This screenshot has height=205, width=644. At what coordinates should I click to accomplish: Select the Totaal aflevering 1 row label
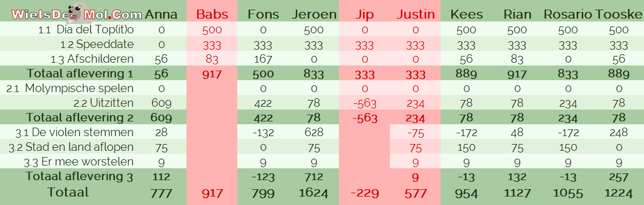click(80, 73)
